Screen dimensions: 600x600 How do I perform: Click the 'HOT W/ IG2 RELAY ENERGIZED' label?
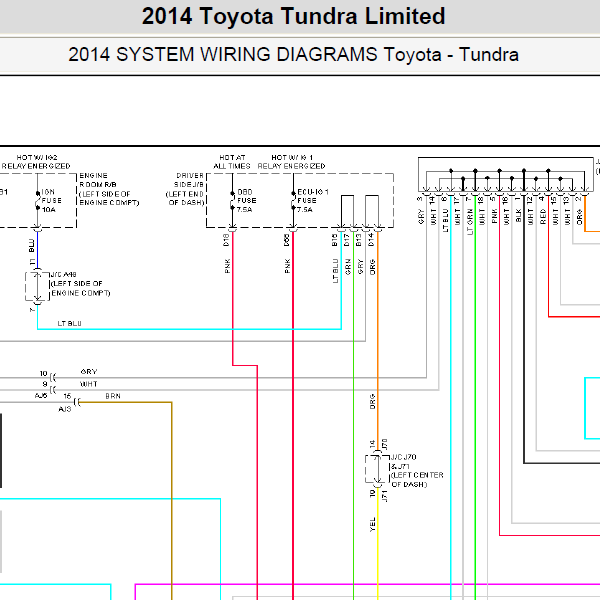click(x=36, y=162)
